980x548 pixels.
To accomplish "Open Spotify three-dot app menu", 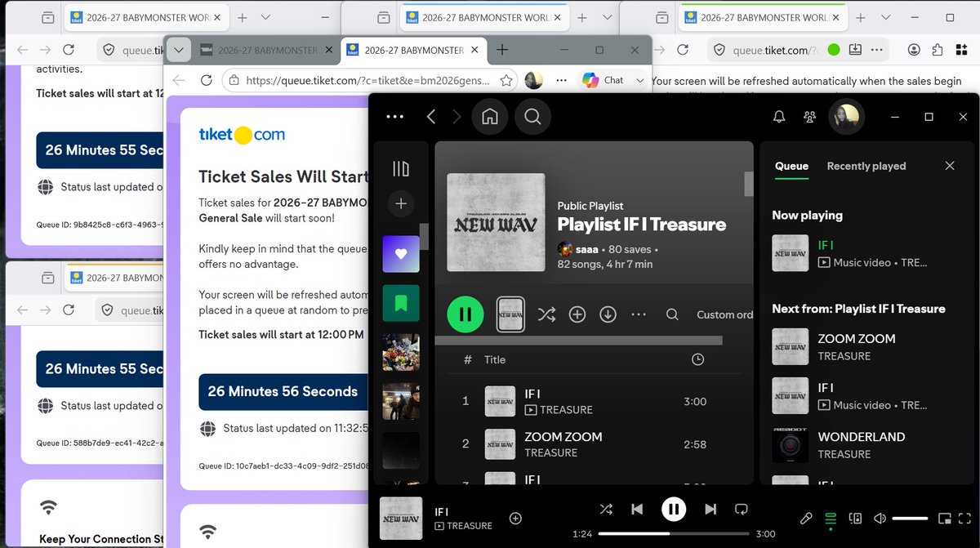I will [x=395, y=117].
